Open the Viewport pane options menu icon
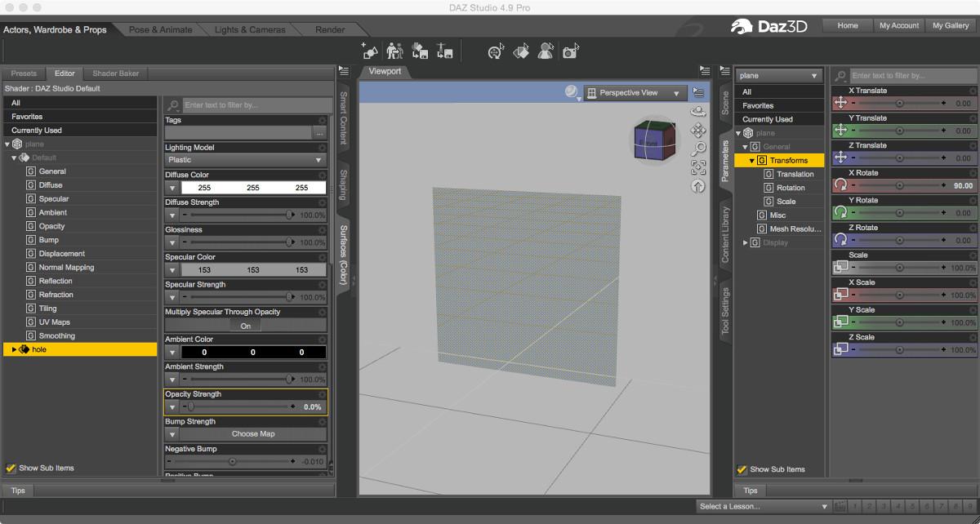This screenshot has height=524, width=980. coord(704,71)
